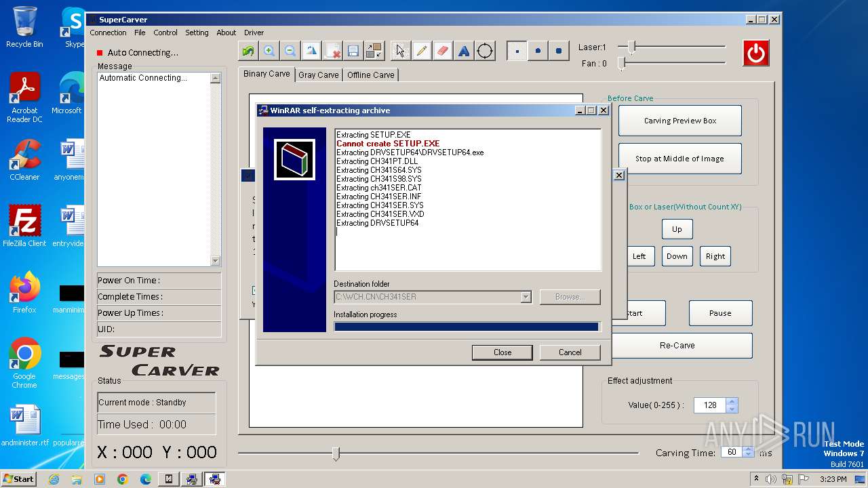Click the save floppy disk icon

tap(353, 51)
